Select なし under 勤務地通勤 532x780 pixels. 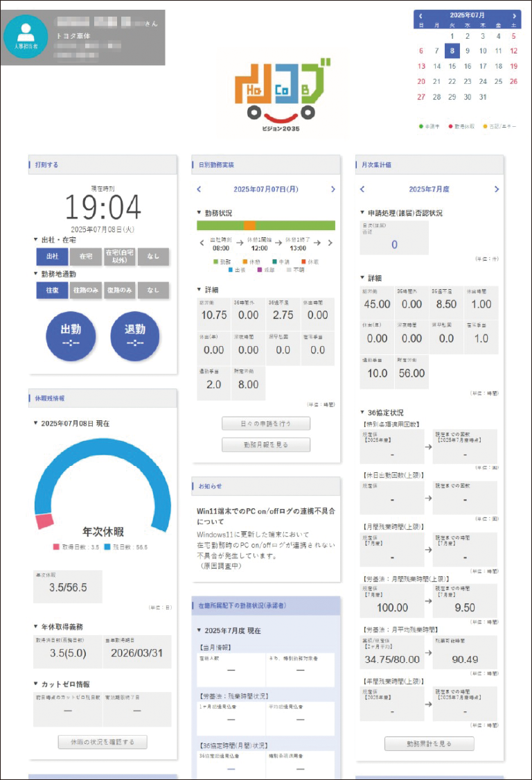pyautogui.click(x=153, y=290)
